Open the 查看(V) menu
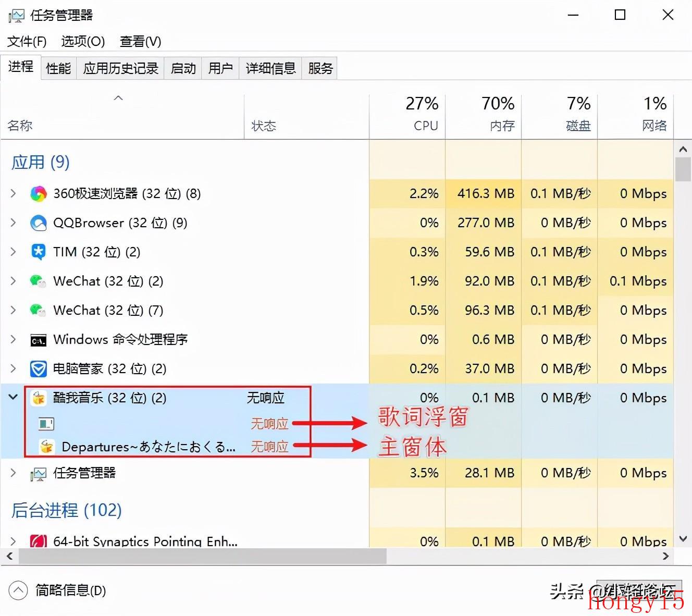 pyautogui.click(x=141, y=41)
